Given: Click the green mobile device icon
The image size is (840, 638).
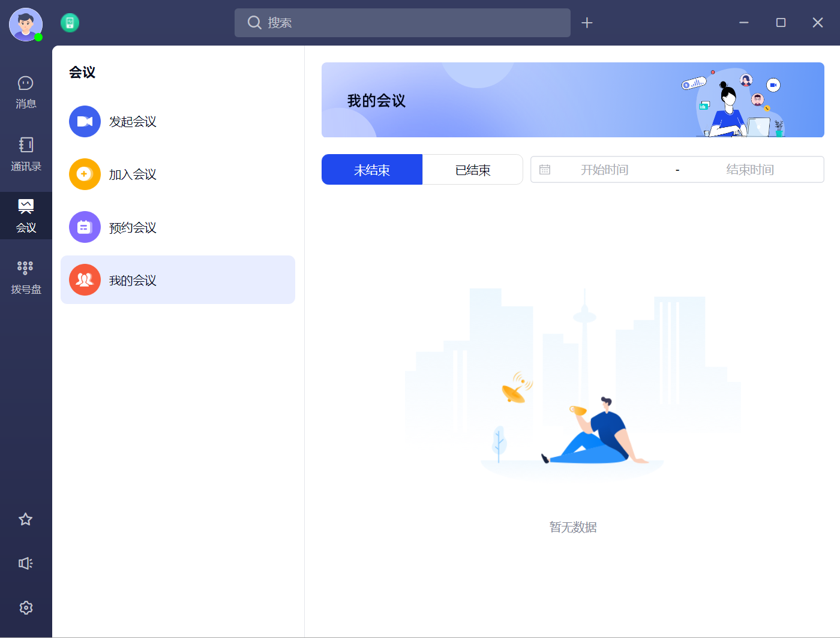Looking at the screenshot, I should tap(70, 23).
